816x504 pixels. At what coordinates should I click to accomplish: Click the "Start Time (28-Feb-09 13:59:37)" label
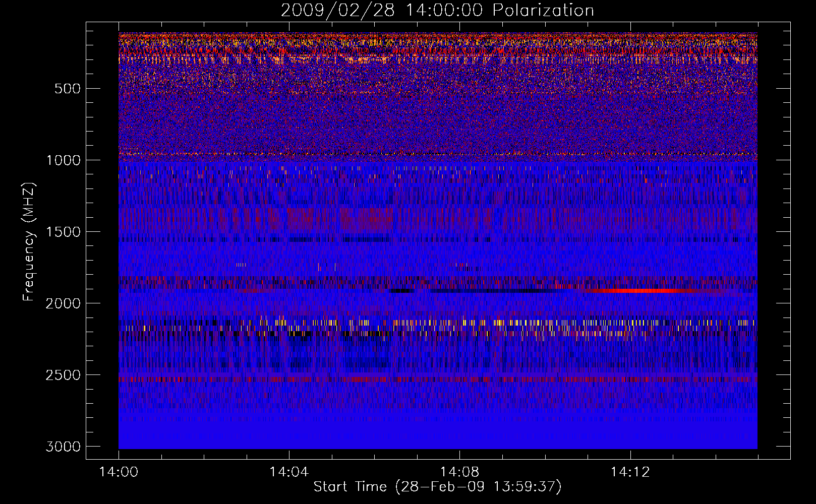click(x=437, y=487)
